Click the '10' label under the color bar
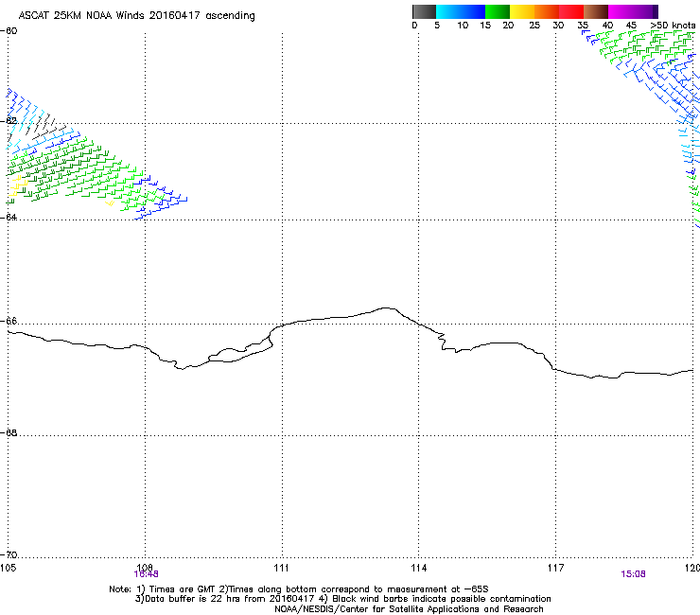 [x=463, y=26]
